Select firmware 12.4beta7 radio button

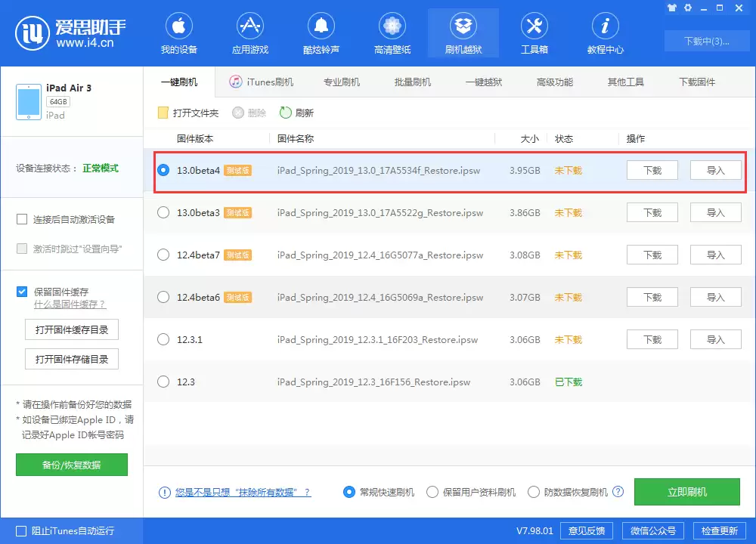tap(163, 255)
